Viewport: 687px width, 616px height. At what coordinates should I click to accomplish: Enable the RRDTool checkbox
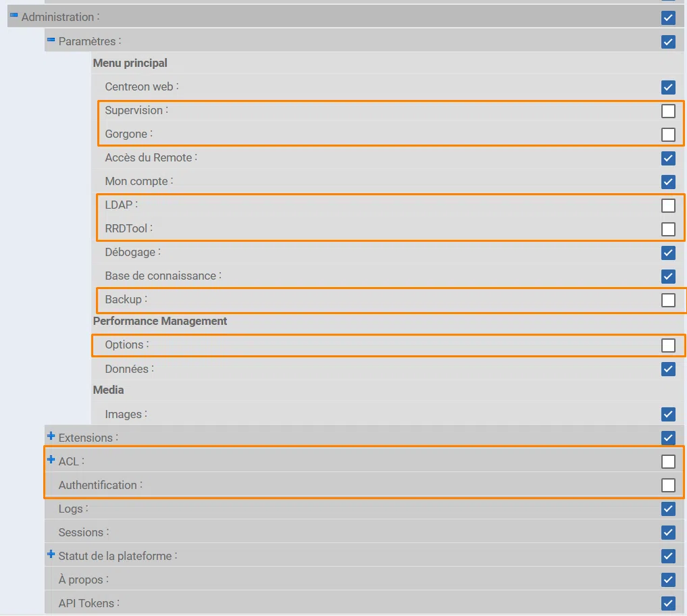coord(669,229)
